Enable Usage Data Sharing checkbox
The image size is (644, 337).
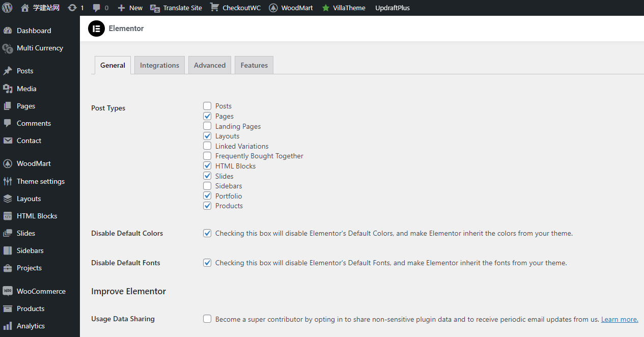(x=207, y=319)
